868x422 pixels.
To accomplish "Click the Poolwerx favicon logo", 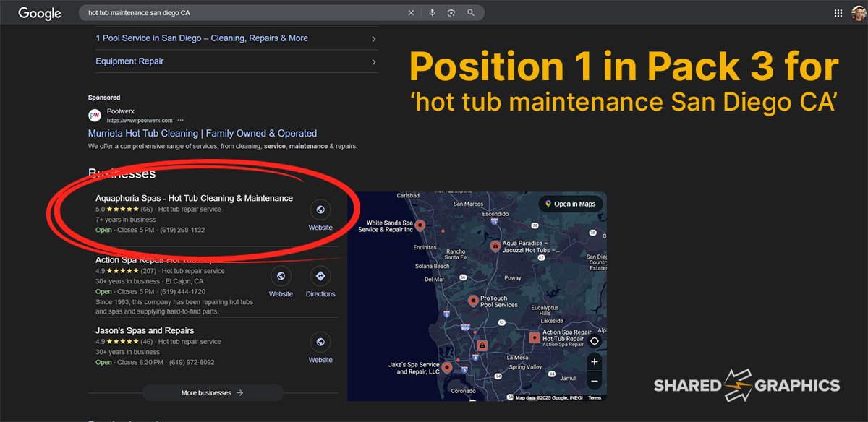I will click(95, 116).
